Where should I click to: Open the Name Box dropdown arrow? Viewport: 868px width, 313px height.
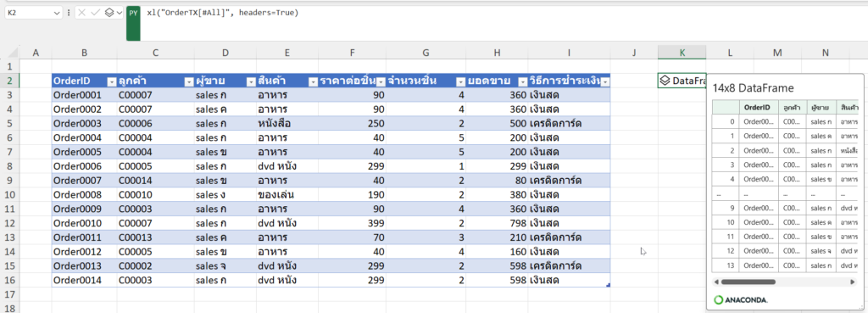pyautogui.click(x=57, y=12)
